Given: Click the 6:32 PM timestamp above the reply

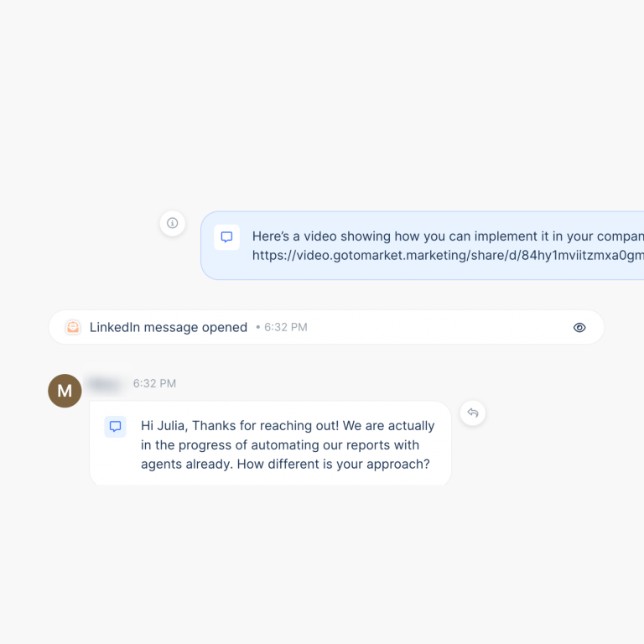Looking at the screenshot, I should 154,383.
